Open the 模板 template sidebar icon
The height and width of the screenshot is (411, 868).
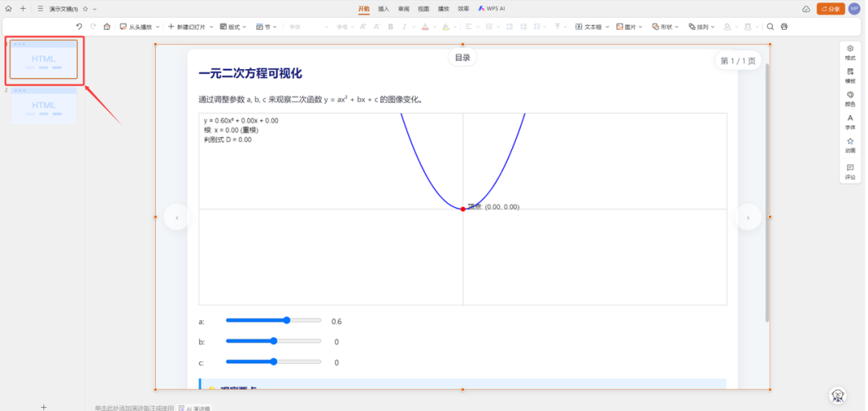pyautogui.click(x=850, y=75)
